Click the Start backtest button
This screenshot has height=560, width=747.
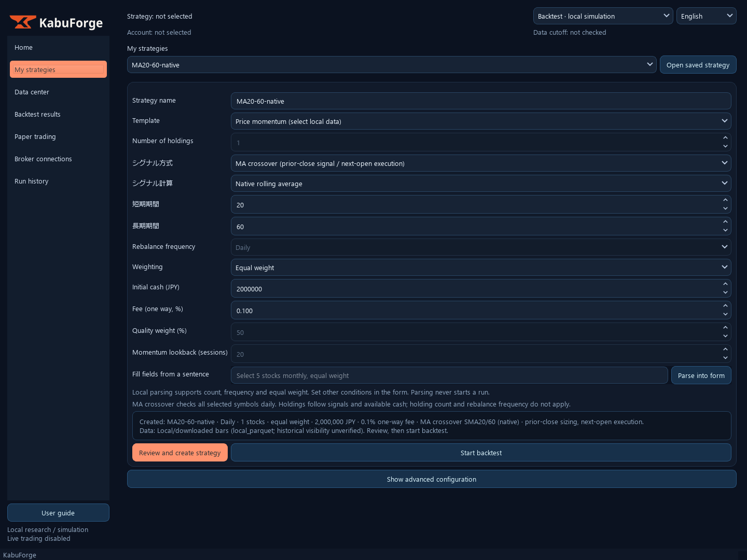click(x=481, y=453)
